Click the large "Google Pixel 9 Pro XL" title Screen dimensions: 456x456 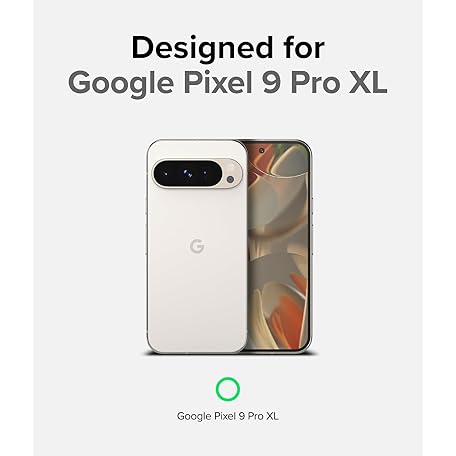pos(228,83)
